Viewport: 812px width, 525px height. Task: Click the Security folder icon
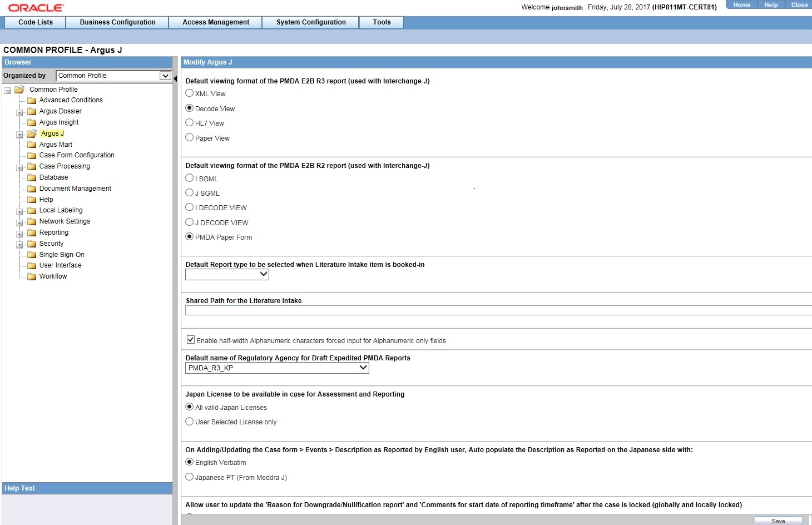coord(32,244)
